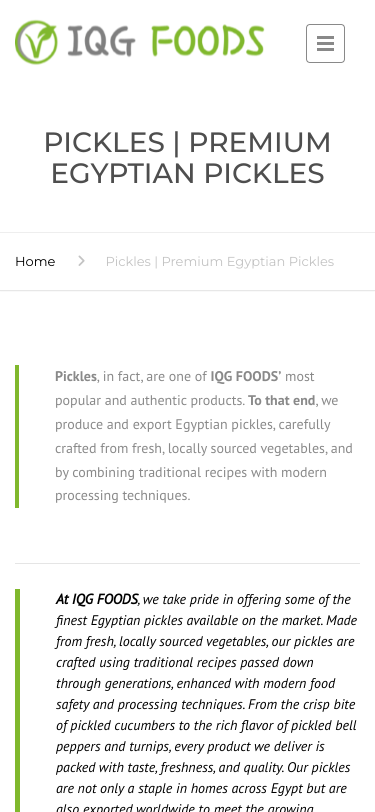This screenshot has height=812, width=375.
Task: Click bold word Pickles starting the gray paragraph
Action: tap(76, 376)
